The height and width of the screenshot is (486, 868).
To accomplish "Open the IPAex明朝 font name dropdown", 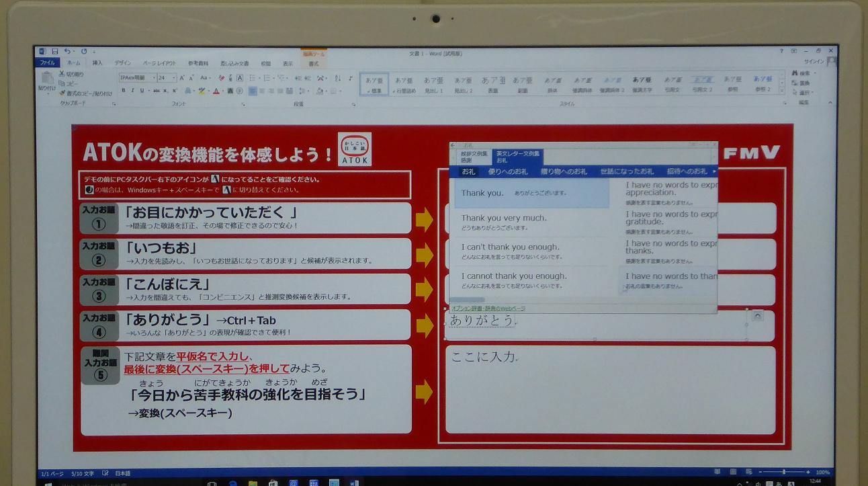I will pyautogui.click(x=154, y=78).
